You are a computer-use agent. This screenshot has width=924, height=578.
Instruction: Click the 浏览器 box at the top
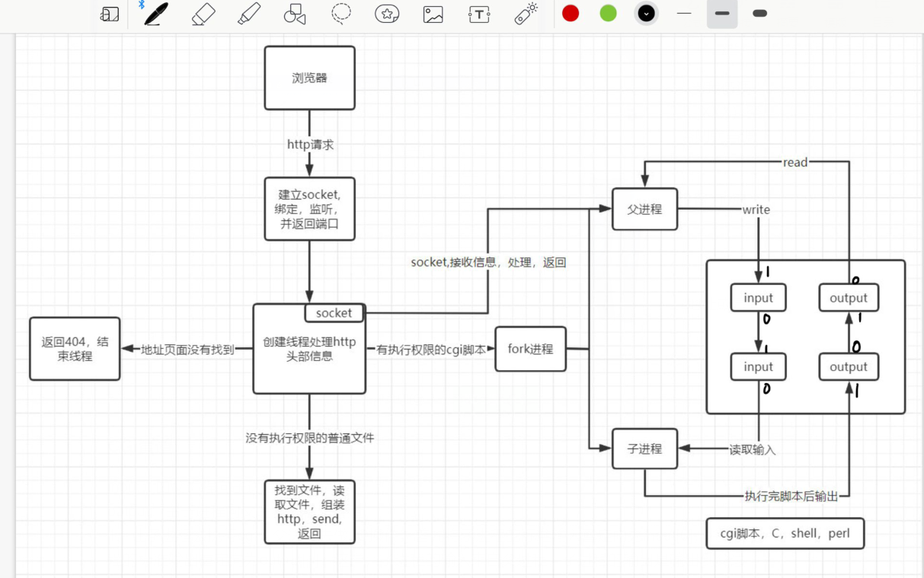point(309,77)
